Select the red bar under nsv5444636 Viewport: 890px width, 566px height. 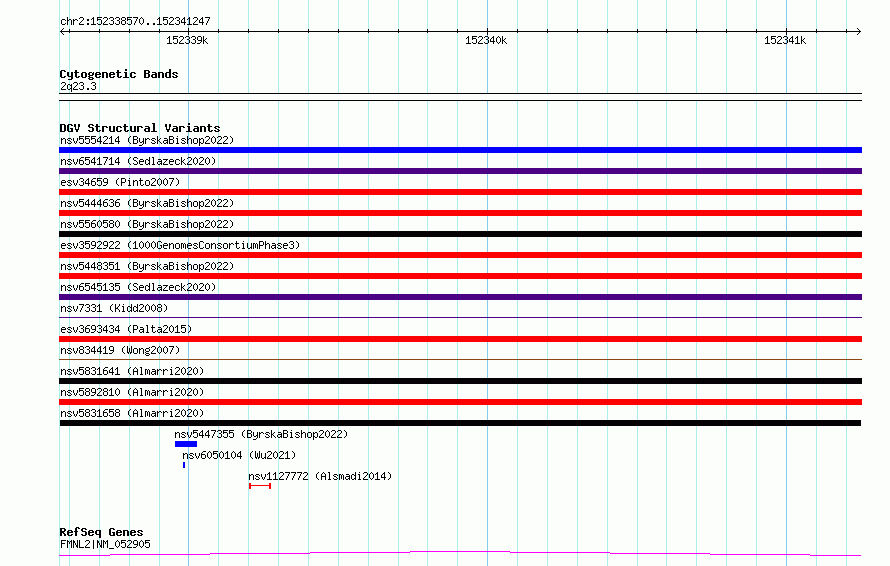click(460, 213)
